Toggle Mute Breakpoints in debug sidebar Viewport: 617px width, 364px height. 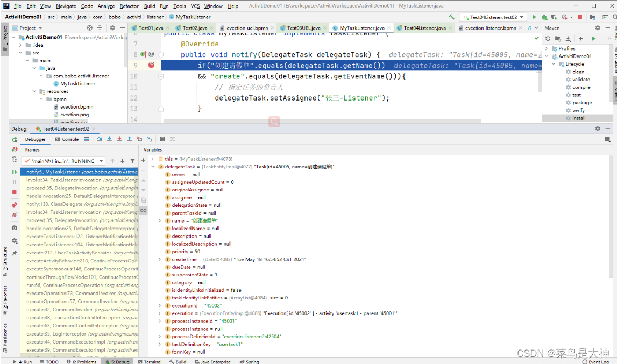click(15, 215)
